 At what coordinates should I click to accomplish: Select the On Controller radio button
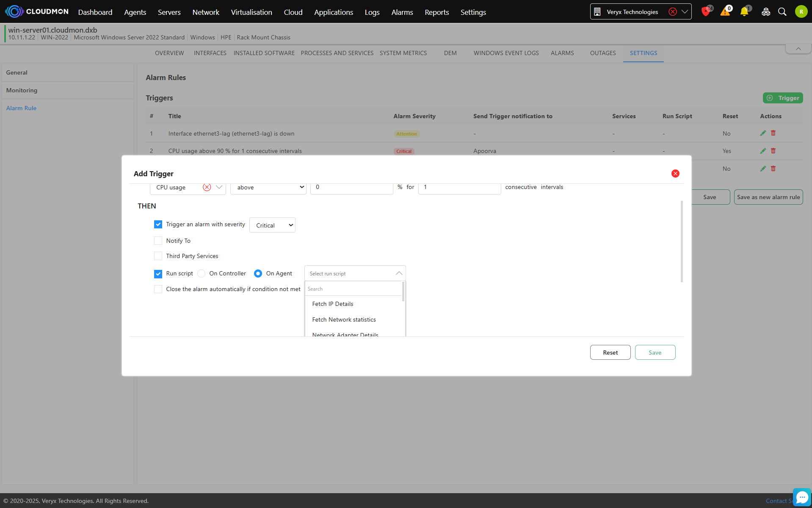pos(202,274)
